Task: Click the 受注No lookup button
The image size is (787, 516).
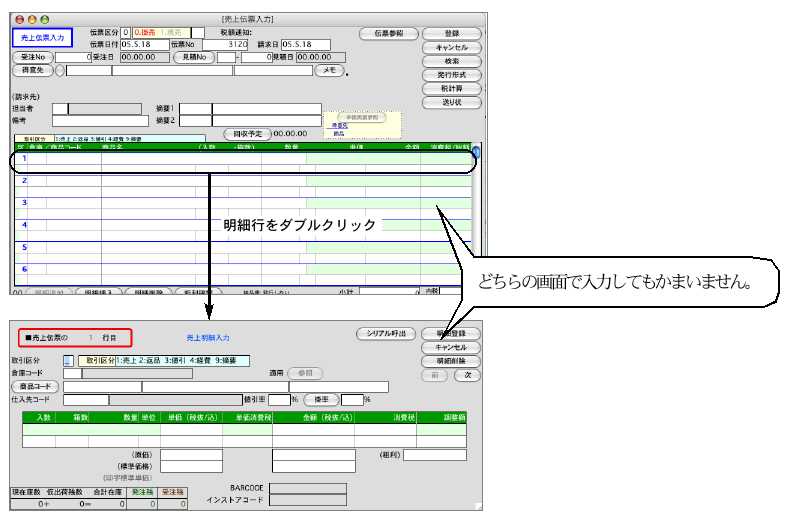Action: (34, 58)
